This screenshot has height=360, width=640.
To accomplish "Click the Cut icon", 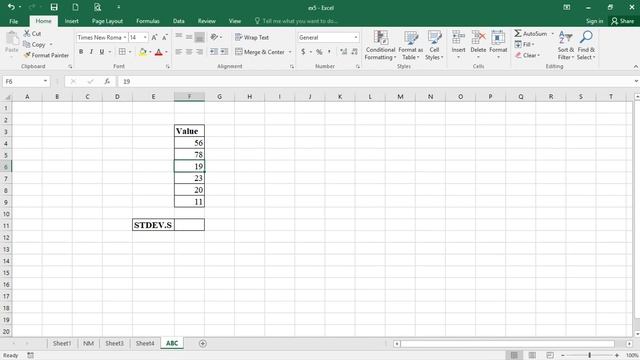I will coord(32,33).
